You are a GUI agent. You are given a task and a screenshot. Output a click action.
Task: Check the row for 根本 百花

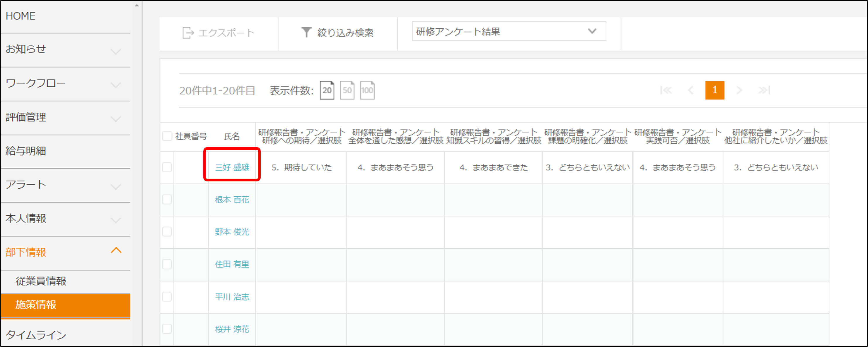(x=167, y=200)
